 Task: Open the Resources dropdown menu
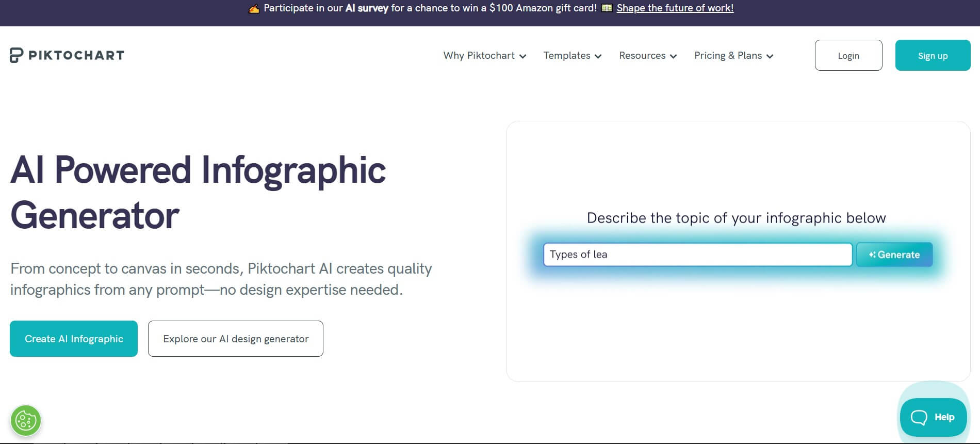648,56
